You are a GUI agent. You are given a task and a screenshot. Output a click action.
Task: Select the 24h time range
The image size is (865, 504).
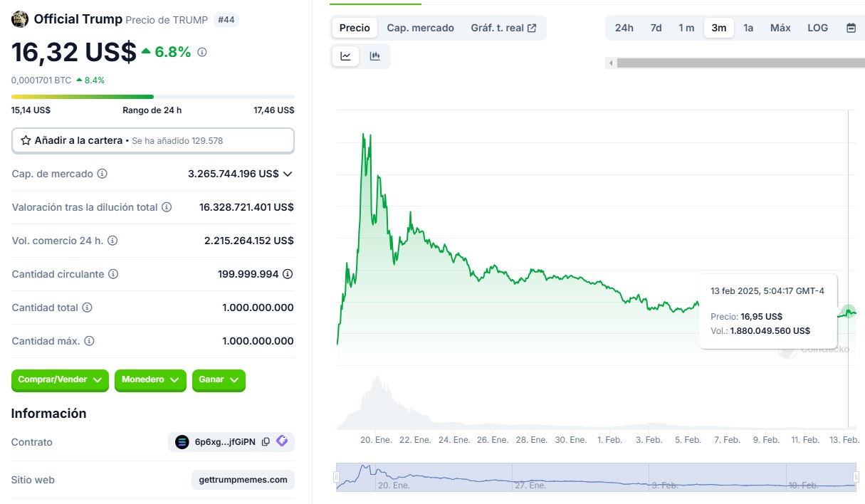[624, 28]
